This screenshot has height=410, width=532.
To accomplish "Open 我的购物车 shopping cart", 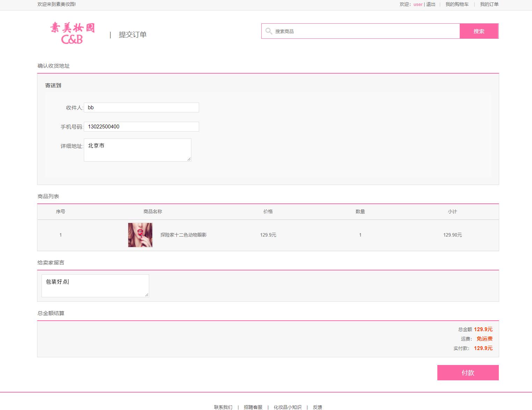I will (x=457, y=5).
